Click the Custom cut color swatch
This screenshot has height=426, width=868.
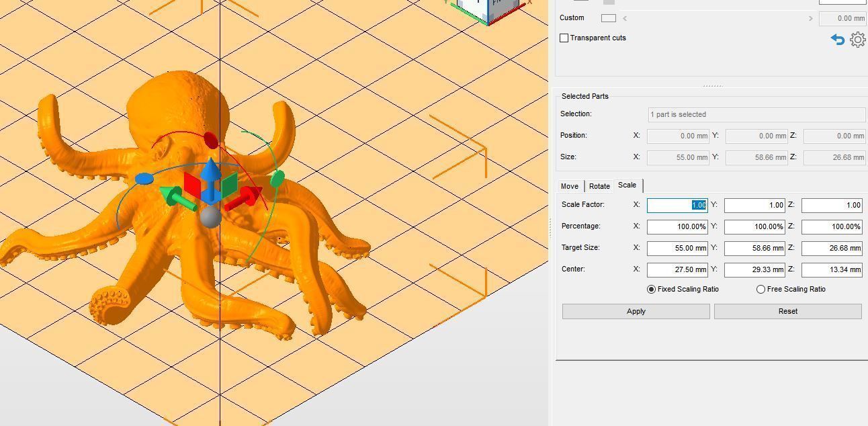(609, 18)
